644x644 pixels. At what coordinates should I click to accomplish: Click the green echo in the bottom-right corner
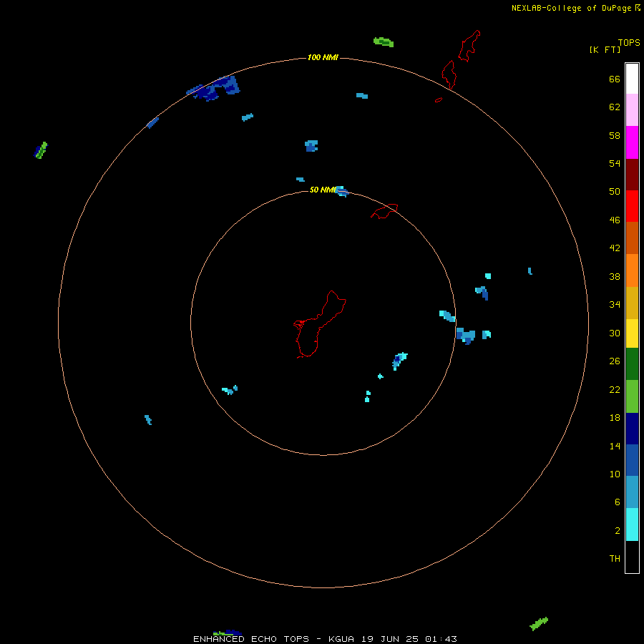[x=539, y=623]
